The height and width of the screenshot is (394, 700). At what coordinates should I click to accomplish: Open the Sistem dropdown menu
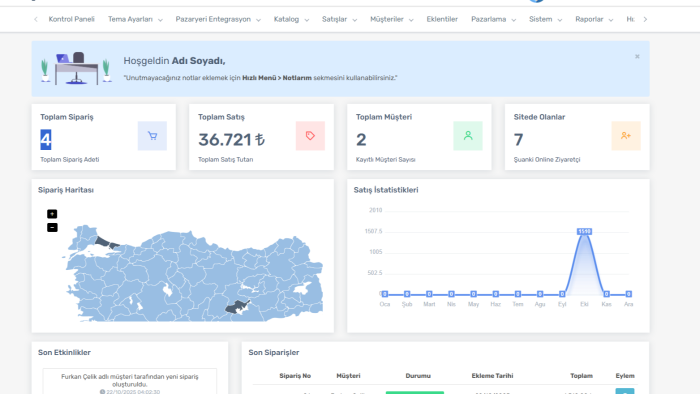tap(546, 19)
